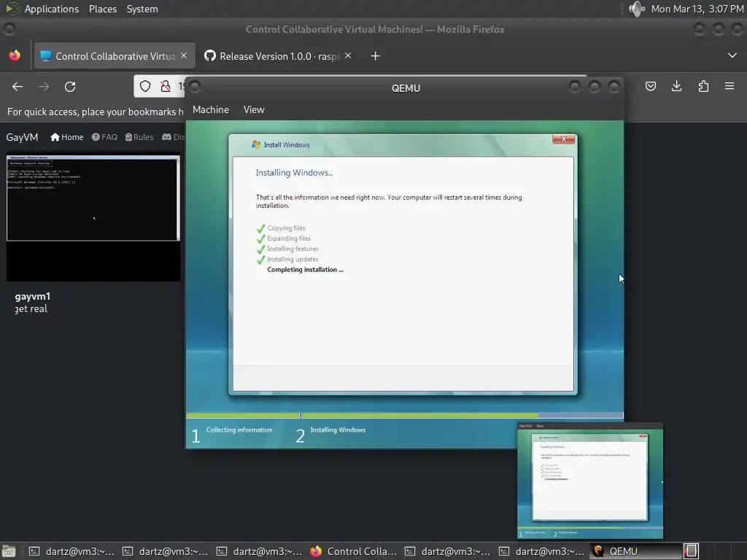The width and height of the screenshot is (747, 560).
Task: Open a new Firefox tab
Action: 376,56
